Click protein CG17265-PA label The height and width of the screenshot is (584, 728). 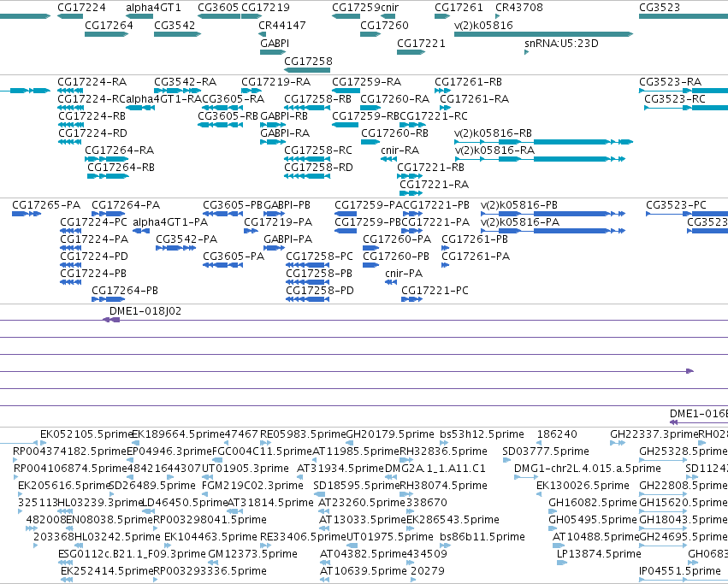pos(46,204)
